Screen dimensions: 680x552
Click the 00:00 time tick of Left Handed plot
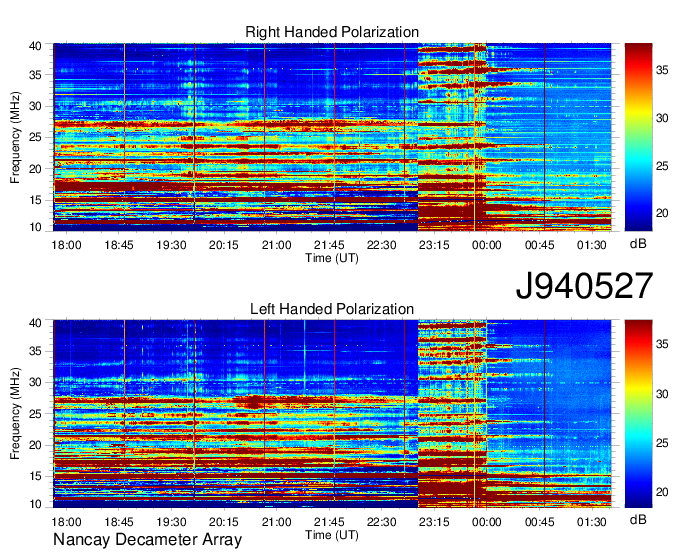click(x=487, y=522)
